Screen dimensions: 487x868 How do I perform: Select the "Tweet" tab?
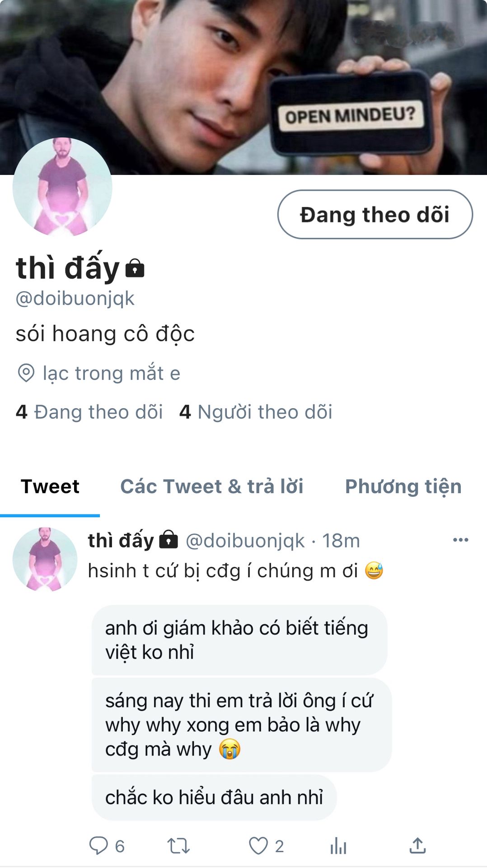click(50, 486)
